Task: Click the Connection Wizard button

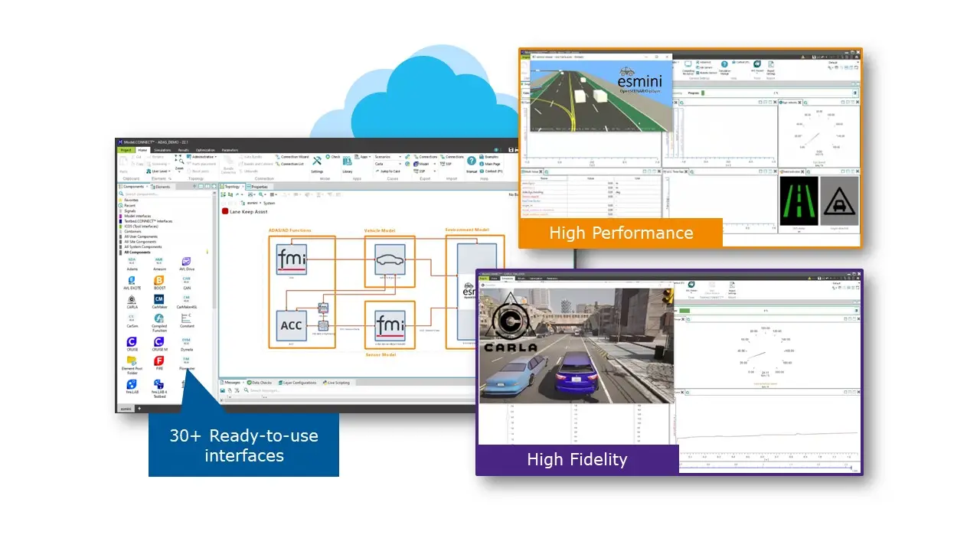Action: (292, 157)
